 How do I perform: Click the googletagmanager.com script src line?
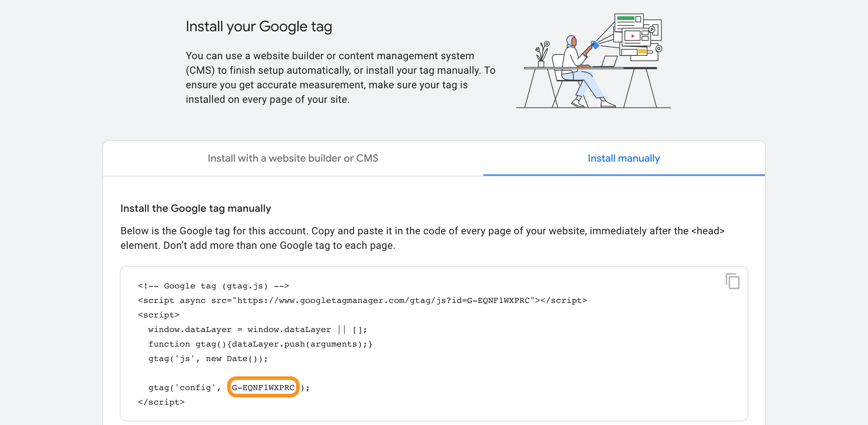(362, 300)
